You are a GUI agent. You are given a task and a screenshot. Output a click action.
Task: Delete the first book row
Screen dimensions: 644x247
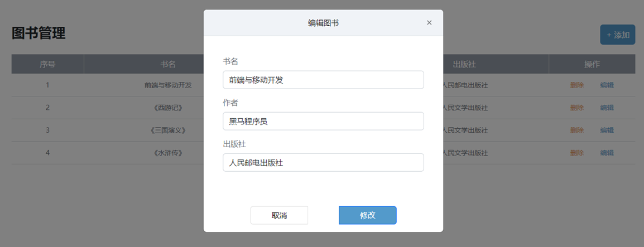point(577,85)
